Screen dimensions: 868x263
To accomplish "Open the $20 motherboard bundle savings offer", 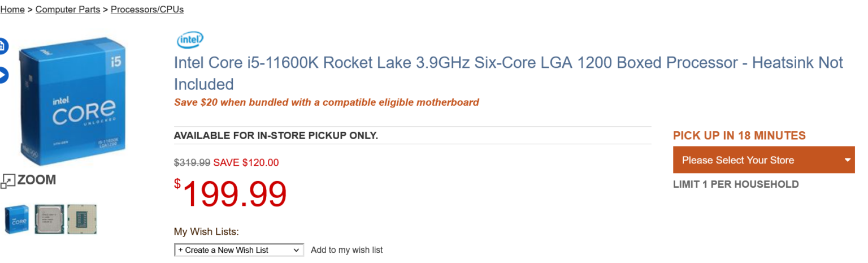I will (326, 102).
